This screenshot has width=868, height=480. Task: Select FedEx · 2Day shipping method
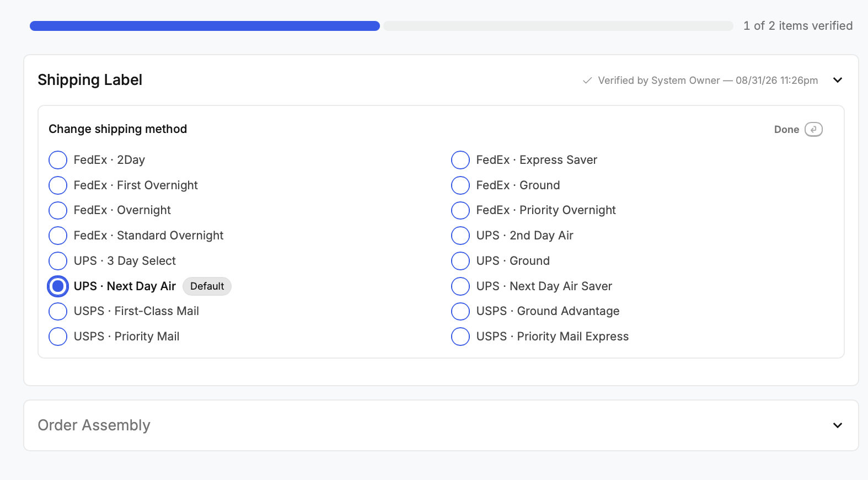[x=58, y=160]
